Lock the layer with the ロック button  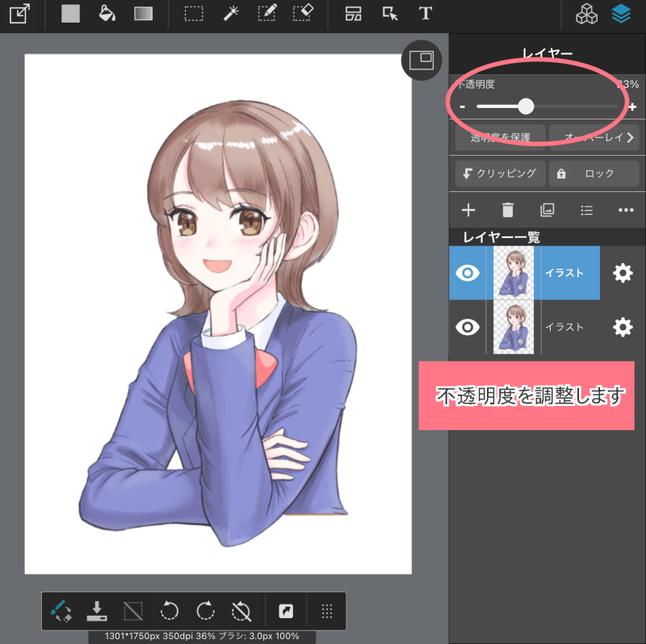594,173
